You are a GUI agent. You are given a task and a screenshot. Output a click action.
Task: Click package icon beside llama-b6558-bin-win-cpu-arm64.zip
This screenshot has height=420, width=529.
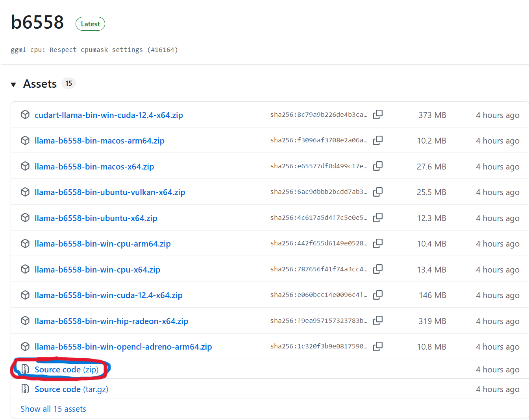tap(25, 243)
